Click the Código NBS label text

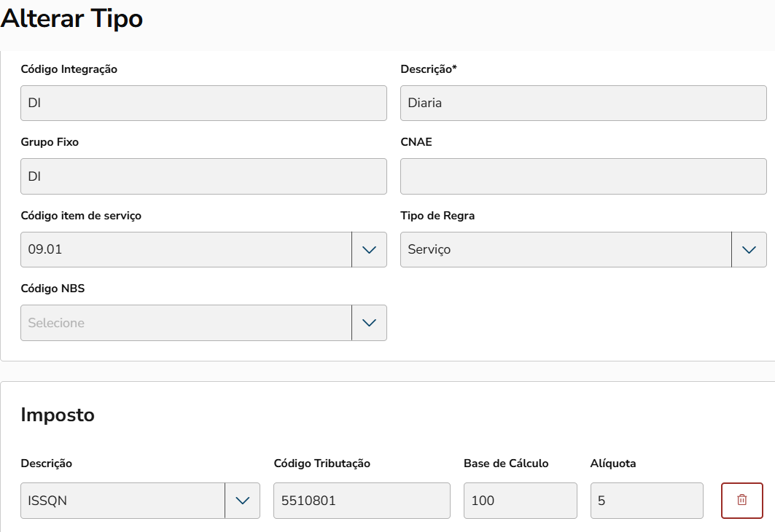52,289
